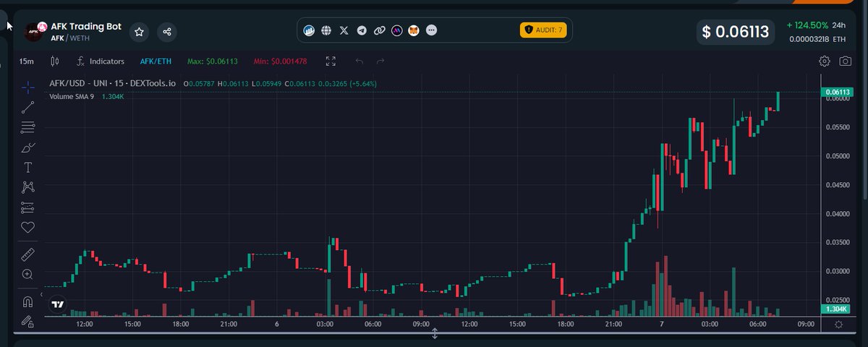This screenshot has width=868, height=347.
Task: Select the Fibonacci retracement tool
Action: [x=28, y=128]
